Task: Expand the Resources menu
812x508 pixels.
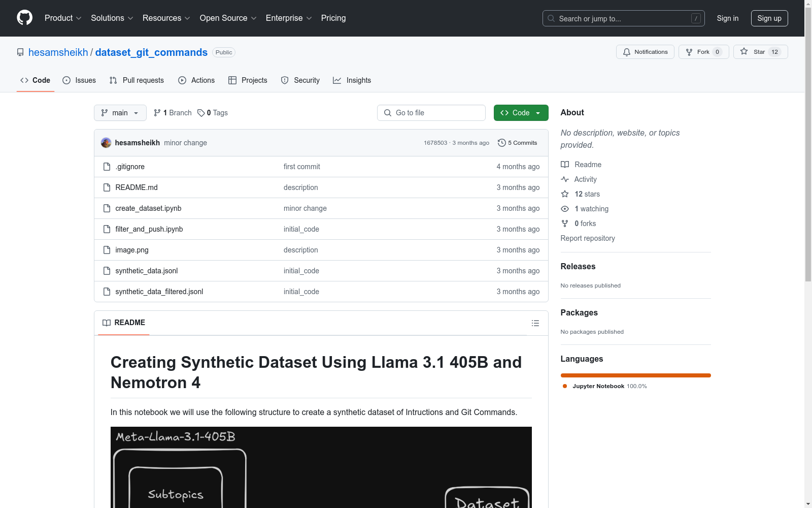Action: tap(166, 18)
